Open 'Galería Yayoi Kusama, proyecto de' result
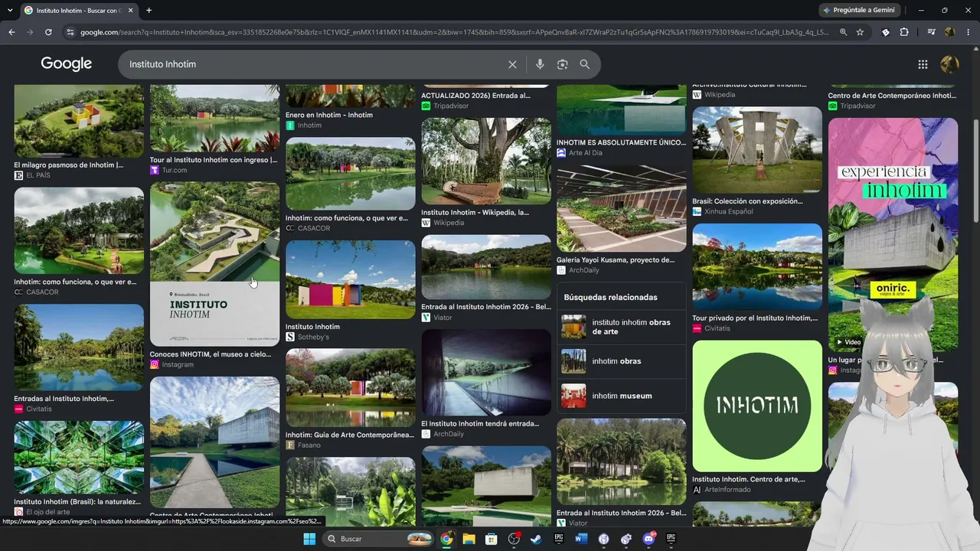The width and height of the screenshot is (980, 551). tap(616, 259)
